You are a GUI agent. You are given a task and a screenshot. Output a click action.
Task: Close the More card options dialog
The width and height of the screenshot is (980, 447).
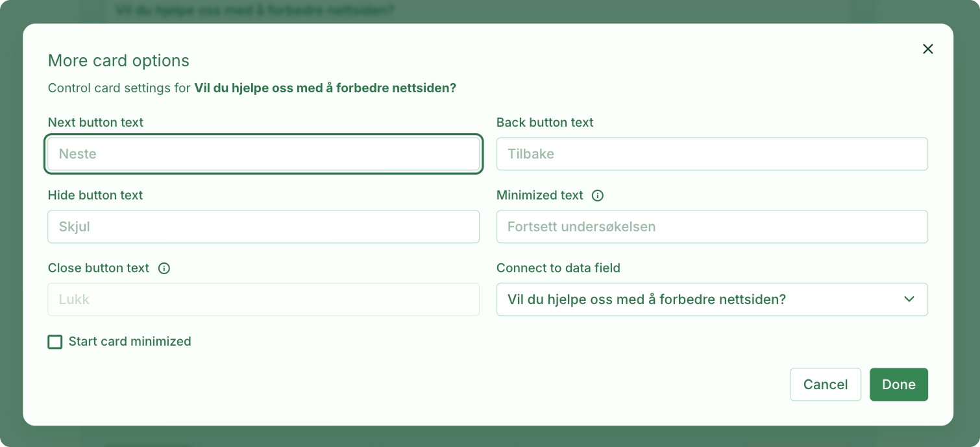tap(928, 49)
